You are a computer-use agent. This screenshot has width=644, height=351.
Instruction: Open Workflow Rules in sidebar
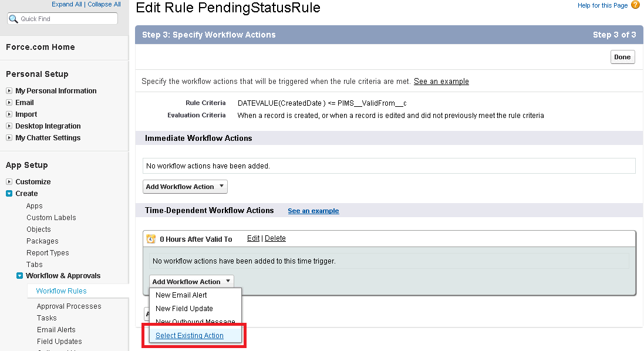tap(61, 291)
